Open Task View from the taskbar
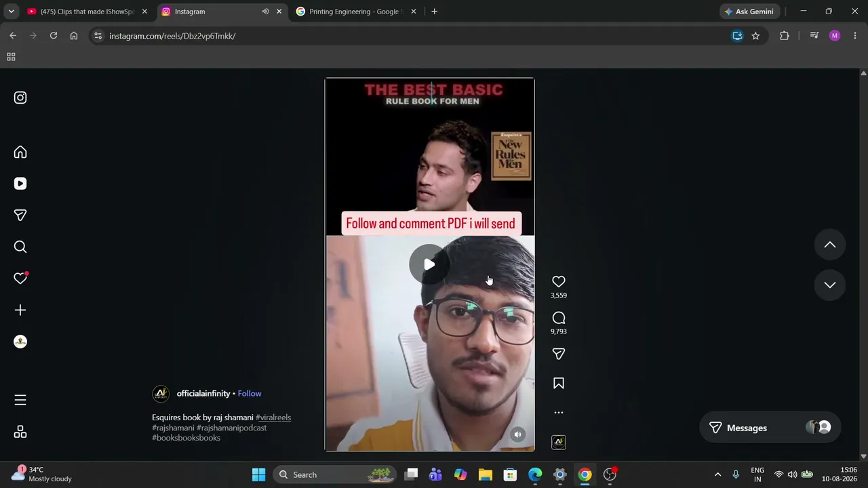 pos(411,474)
